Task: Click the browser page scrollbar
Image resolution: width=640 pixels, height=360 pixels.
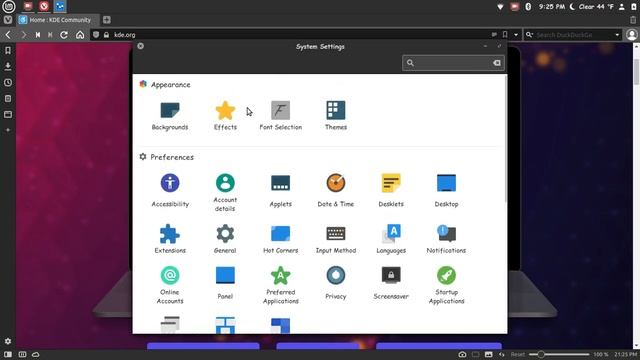Action: point(636,72)
